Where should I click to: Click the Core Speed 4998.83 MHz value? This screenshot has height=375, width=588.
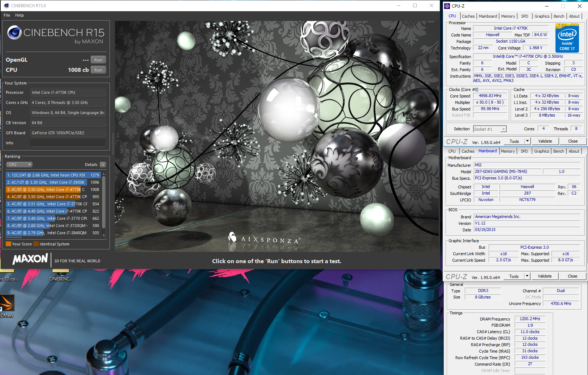(x=490, y=96)
